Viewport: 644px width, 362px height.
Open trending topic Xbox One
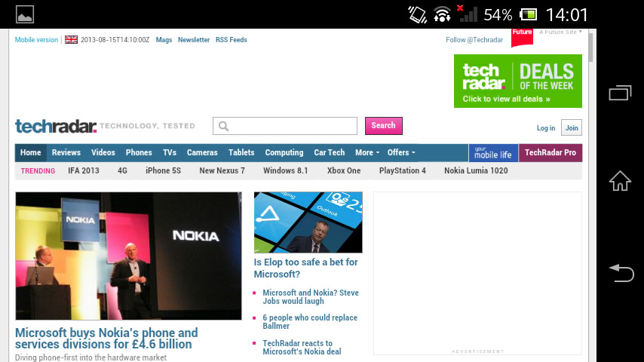click(x=344, y=170)
